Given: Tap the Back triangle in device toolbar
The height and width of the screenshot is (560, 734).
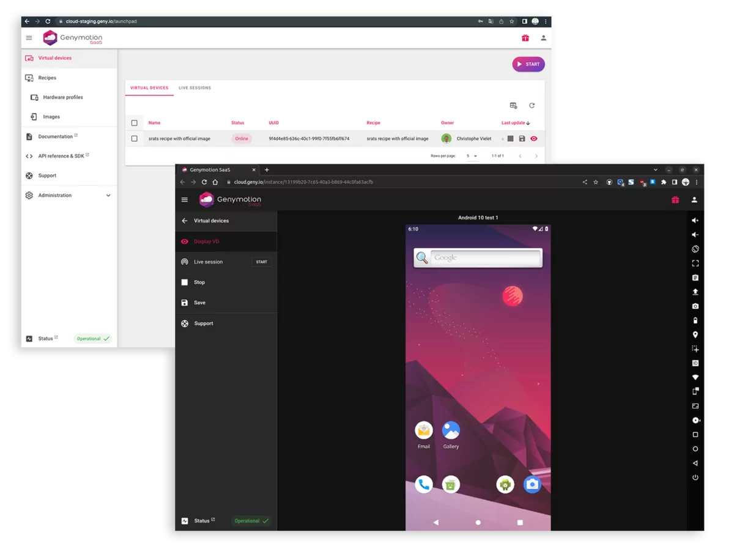Looking at the screenshot, I should [695, 463].
